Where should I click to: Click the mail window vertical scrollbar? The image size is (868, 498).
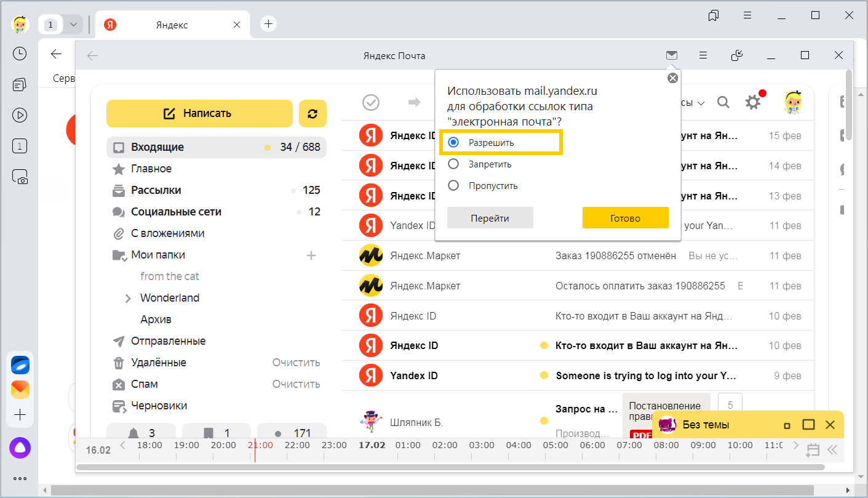point(849,105)
